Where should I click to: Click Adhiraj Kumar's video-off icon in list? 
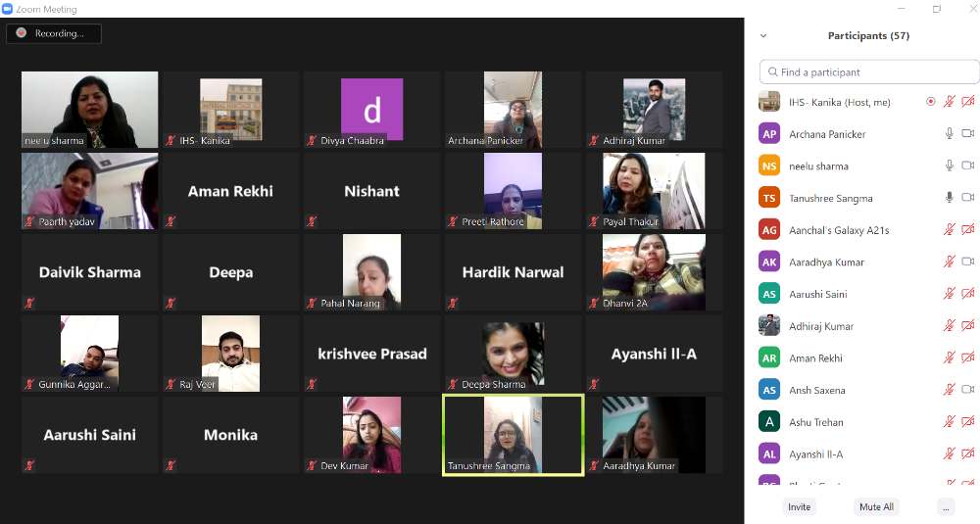pyautogui.click(x=968, y=325)
